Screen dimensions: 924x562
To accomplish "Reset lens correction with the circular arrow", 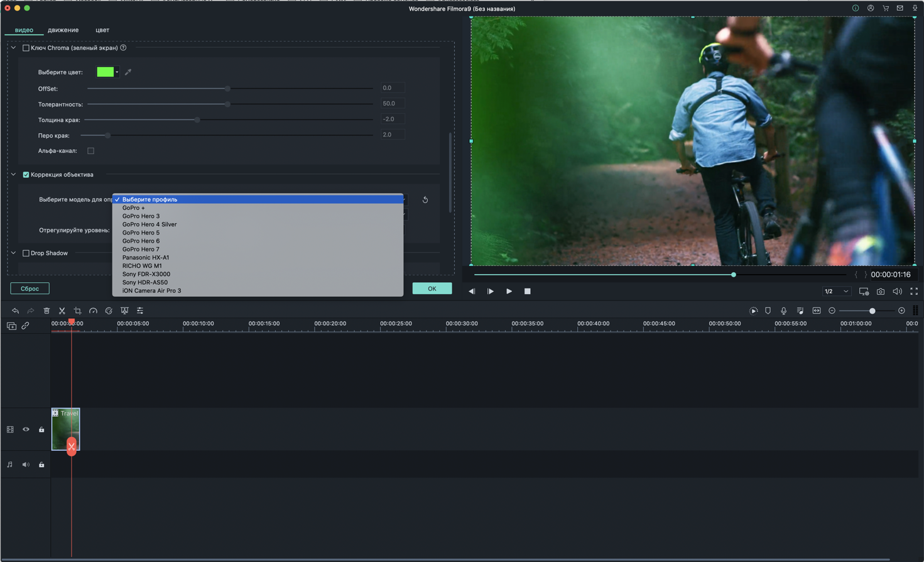I will (425, 200).
